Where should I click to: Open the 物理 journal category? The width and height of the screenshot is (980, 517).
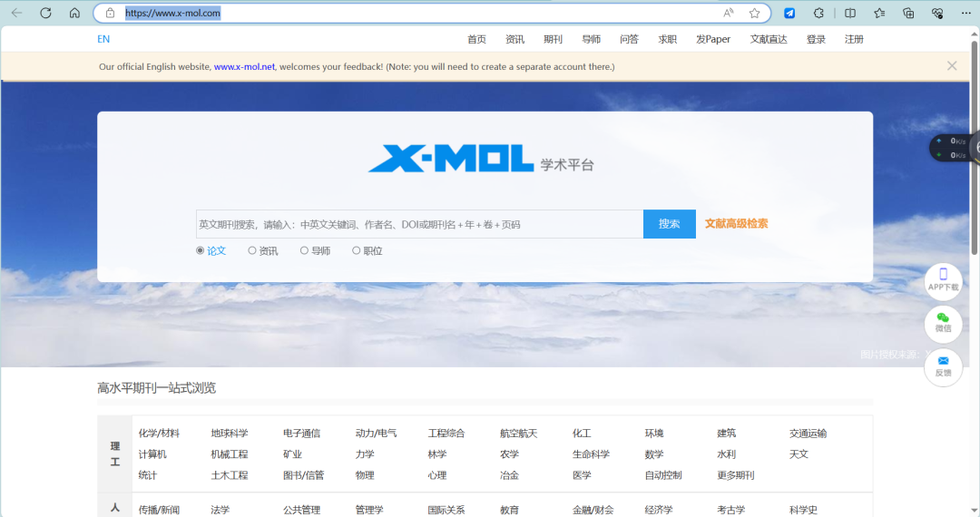(365, 476)
